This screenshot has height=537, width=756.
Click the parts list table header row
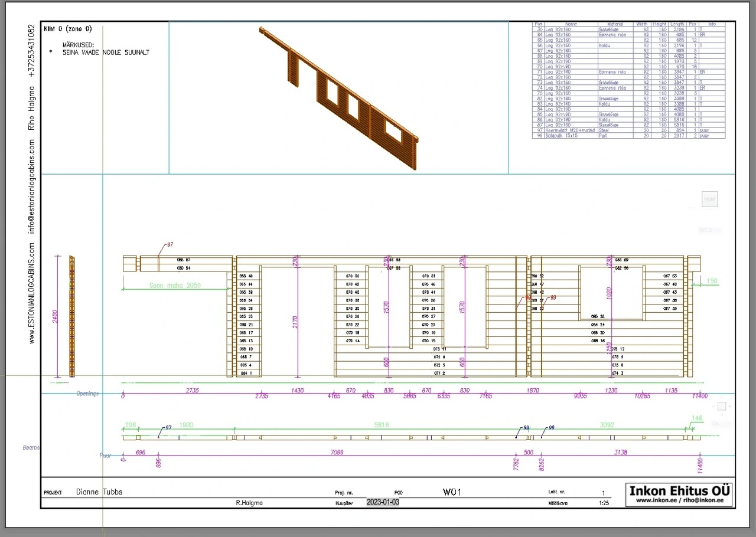click(628, 24)
